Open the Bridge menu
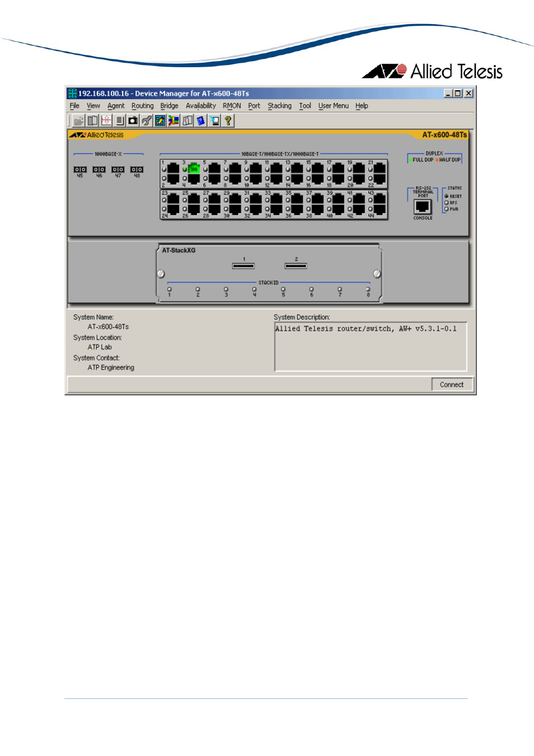The image size is (534, 756). [x=169, y=106]
